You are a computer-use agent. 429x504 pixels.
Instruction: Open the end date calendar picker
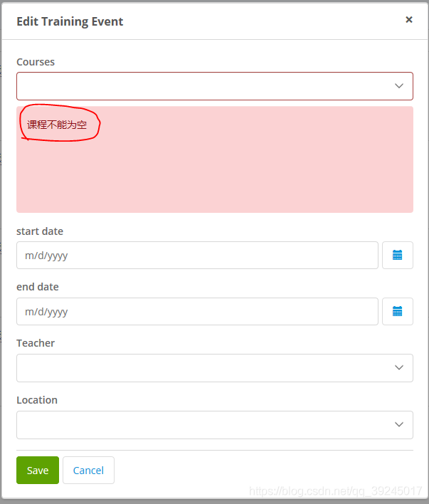click(x=397, y=311)
